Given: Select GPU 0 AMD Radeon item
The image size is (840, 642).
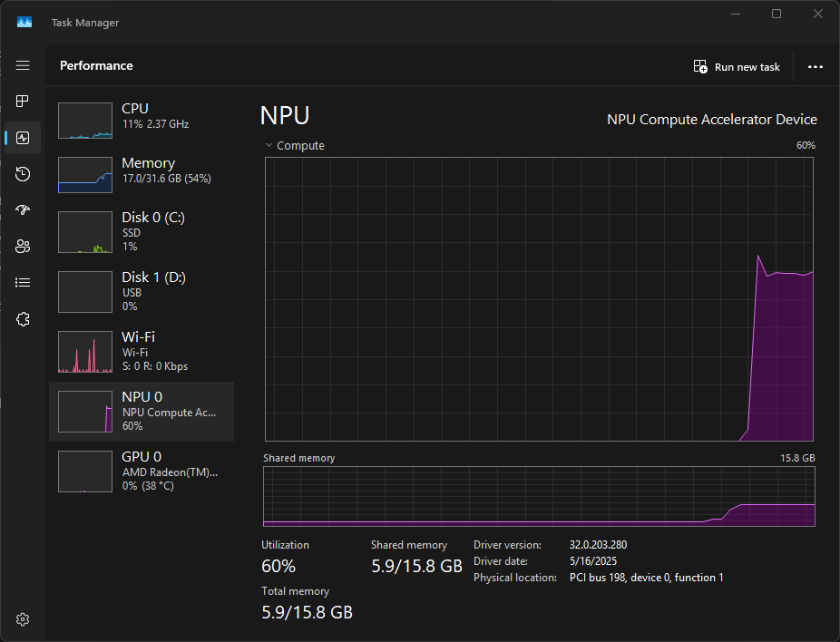Looking at the screenshot, I should click(142, 472).
